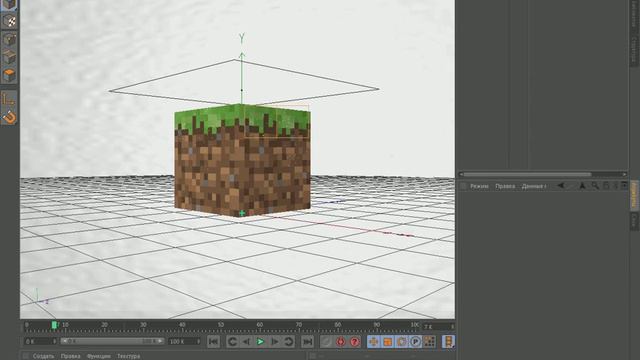Image resolution: width=640 pixels, height=360 pixels.
Task: Click the new panel icon in attributes header
Action: click(x=624, y=186)
